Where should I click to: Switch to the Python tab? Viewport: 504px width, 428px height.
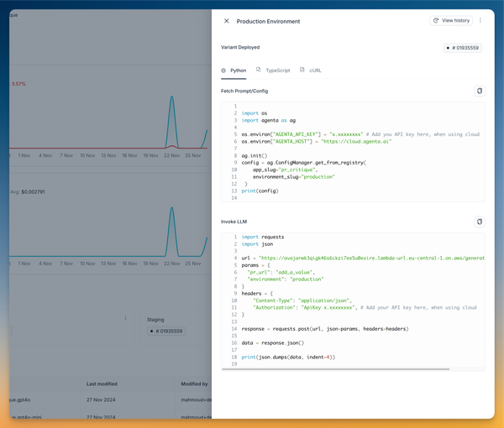[x=234, y=70]
